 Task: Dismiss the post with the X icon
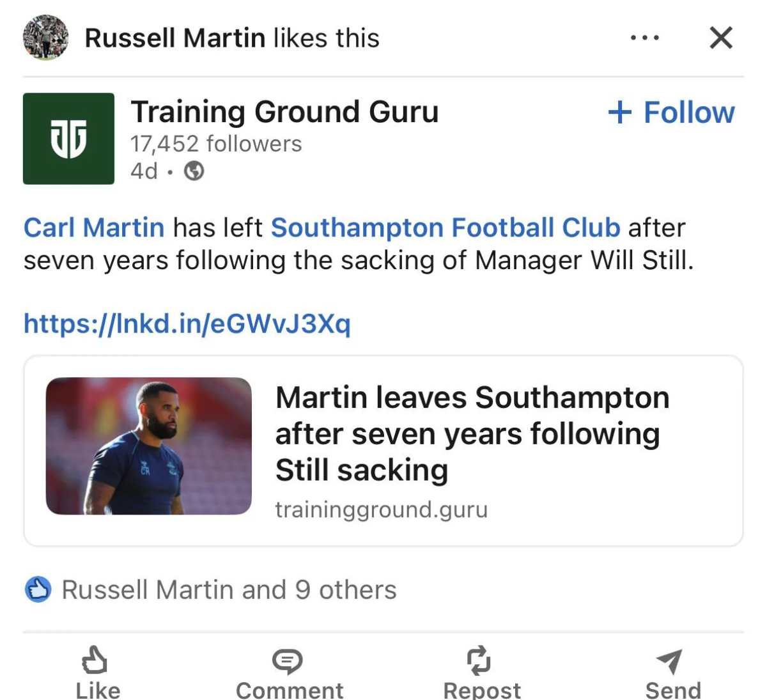[x=721, y=38]
